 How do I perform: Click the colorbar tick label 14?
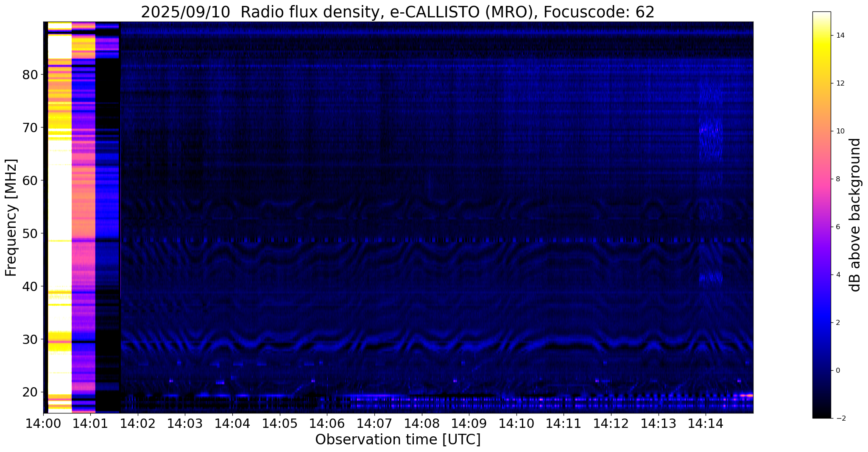tap(840, 36)
